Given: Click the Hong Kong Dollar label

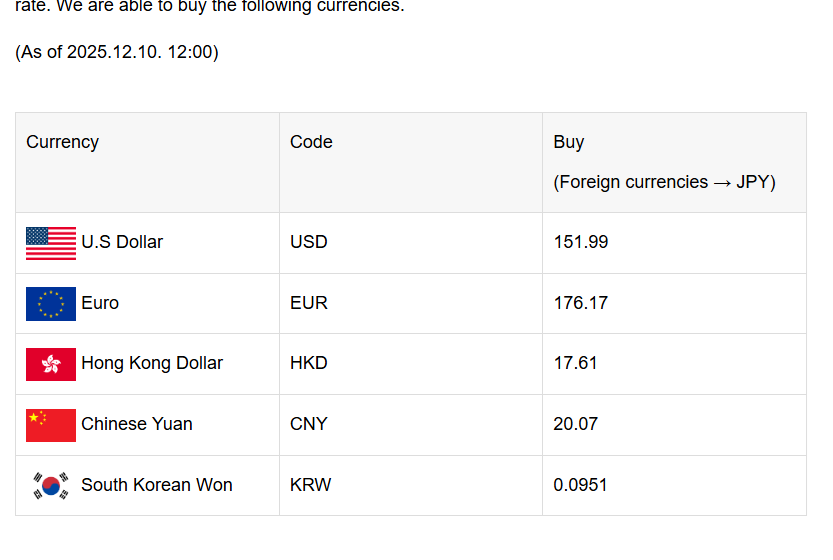Looking at the screenshot, I should point(152,363).
